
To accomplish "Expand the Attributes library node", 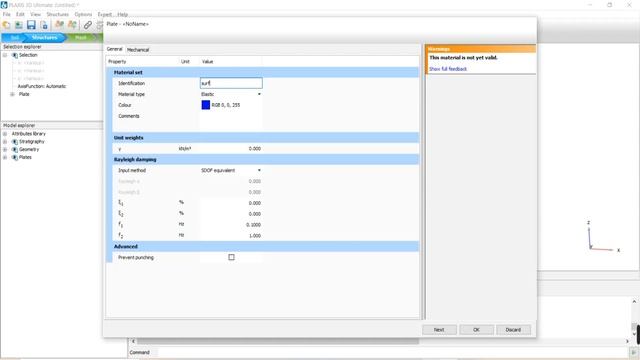I will click(x=5, y=134).
